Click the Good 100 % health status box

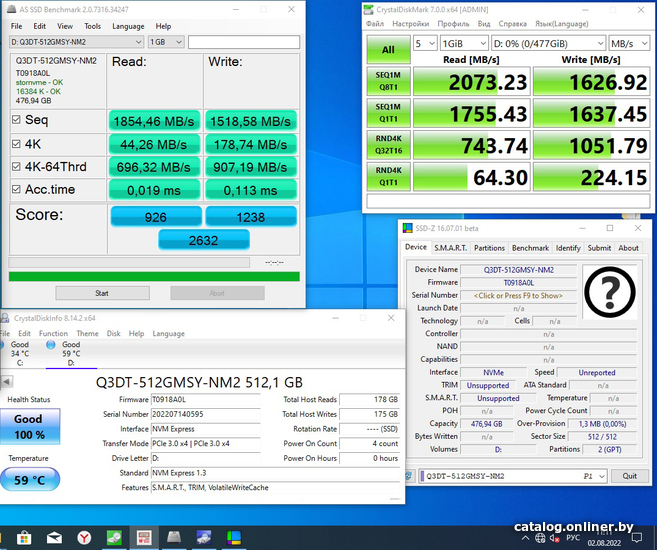28,425
